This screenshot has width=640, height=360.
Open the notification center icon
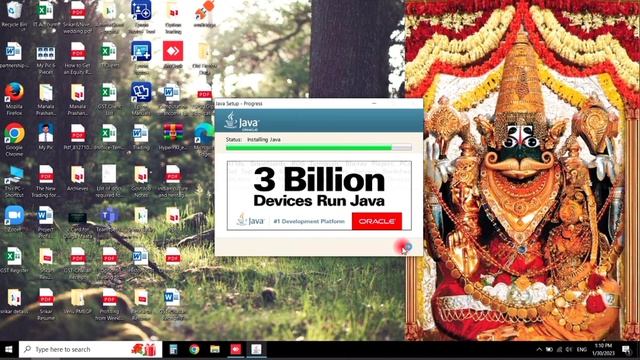tap(626, 349)
